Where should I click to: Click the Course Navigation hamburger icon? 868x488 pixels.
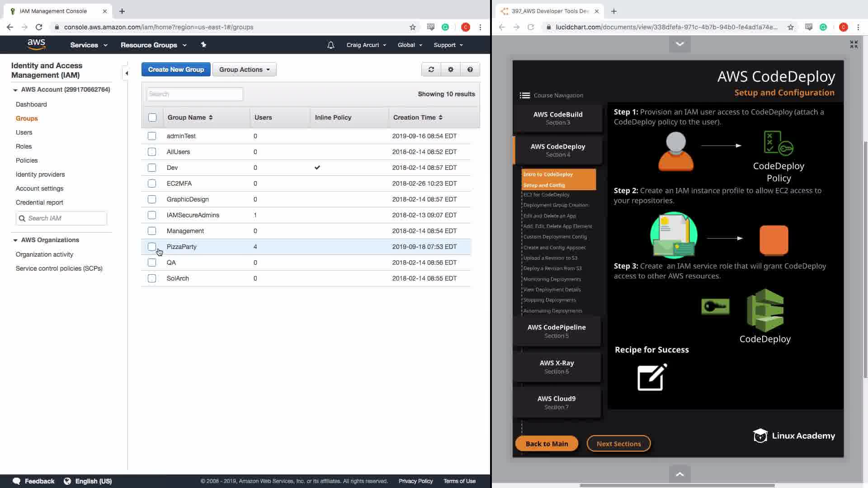[524, 95]
